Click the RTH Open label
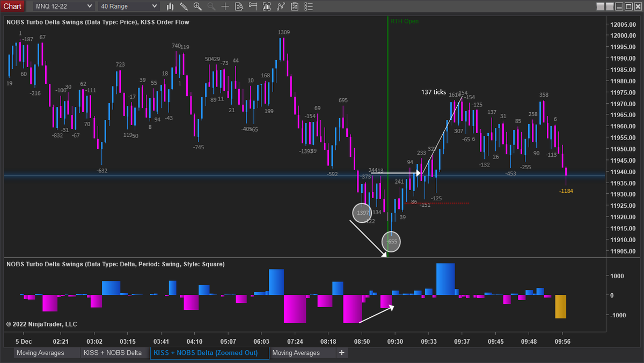Image resolution: width=644 pixels, height=363 pixels. point(405,21)
